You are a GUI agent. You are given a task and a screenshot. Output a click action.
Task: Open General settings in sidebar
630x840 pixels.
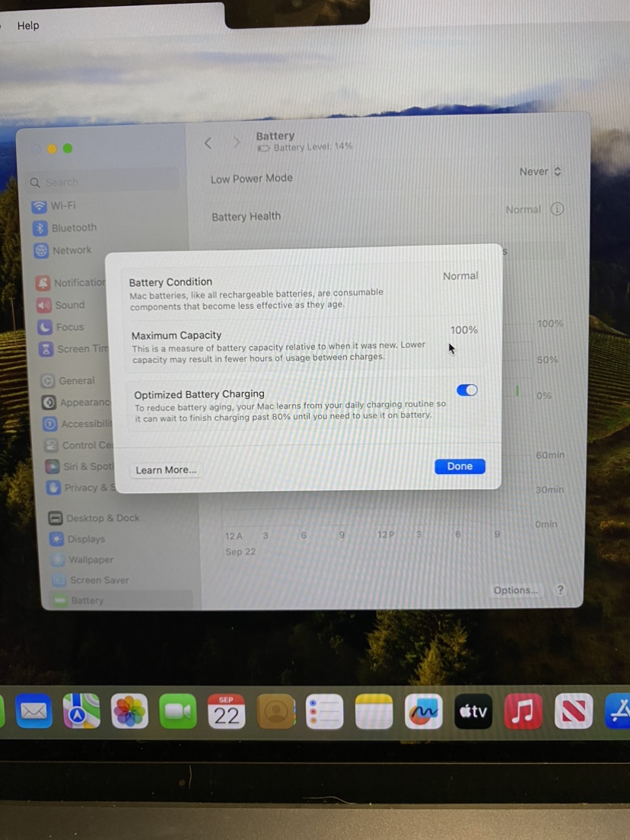coord(68,381)
